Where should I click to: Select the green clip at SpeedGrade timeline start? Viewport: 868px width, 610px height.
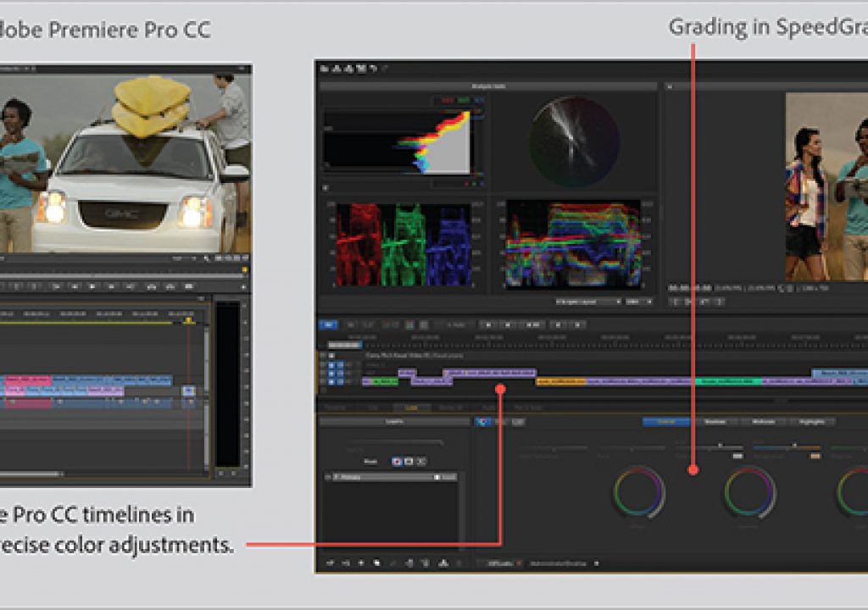(384, 381)
